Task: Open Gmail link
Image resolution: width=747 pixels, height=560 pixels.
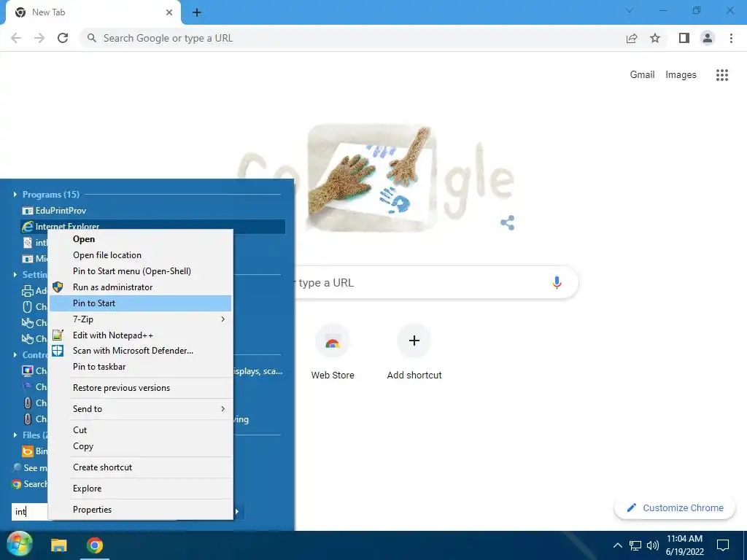Action: (642, 75)
